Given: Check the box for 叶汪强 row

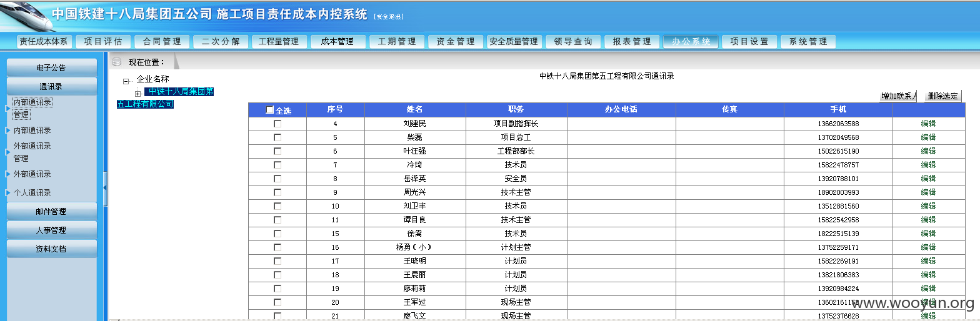Looking at the screenshot, I should (277, 151).
